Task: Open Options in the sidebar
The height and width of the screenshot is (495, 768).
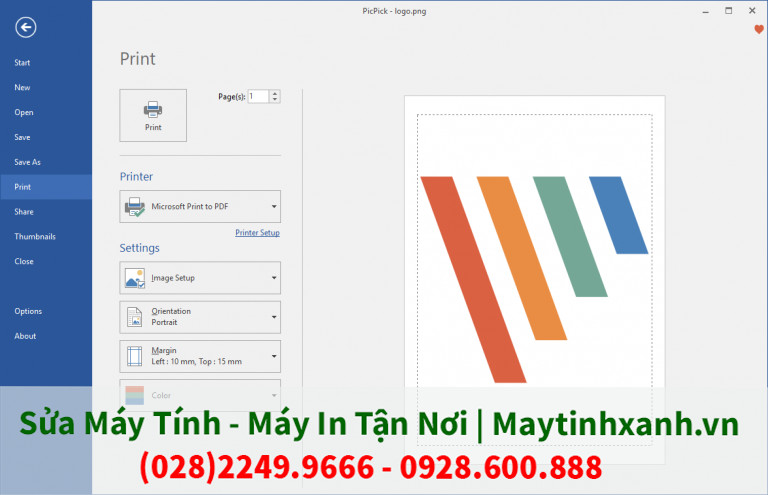Action: pos(46,311)
